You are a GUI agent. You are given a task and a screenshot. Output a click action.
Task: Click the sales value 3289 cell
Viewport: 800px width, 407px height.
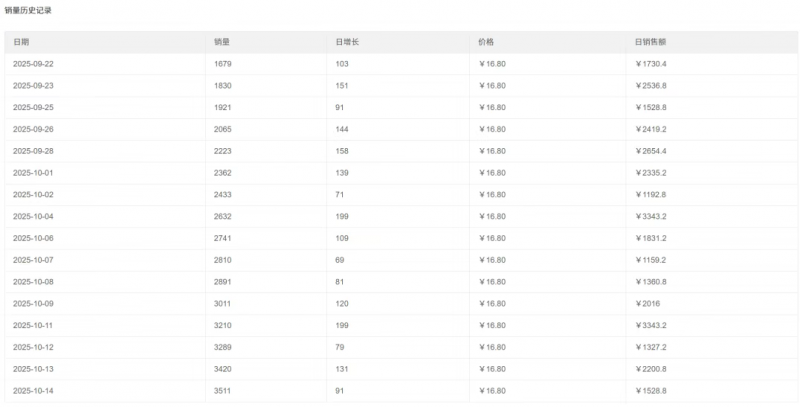223,347
